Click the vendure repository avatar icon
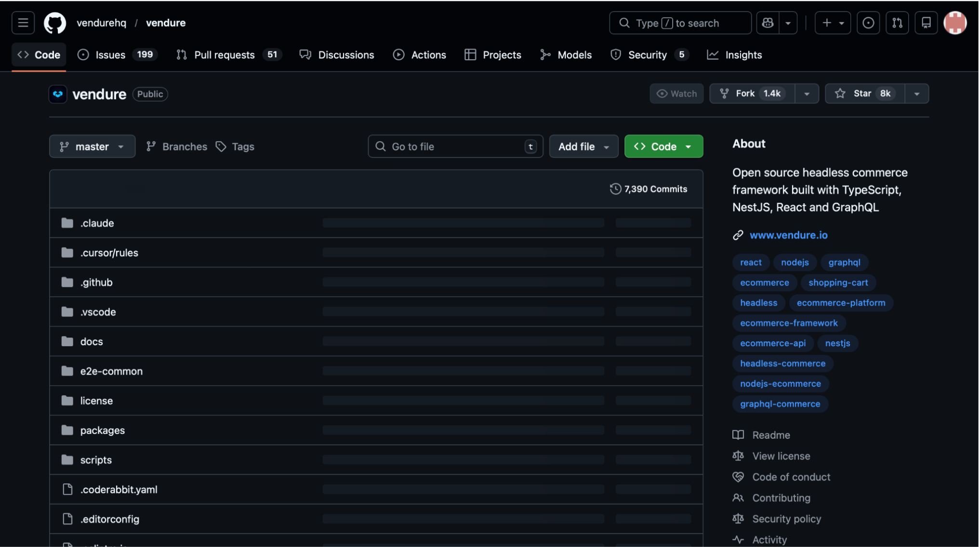 coord(58,94)
